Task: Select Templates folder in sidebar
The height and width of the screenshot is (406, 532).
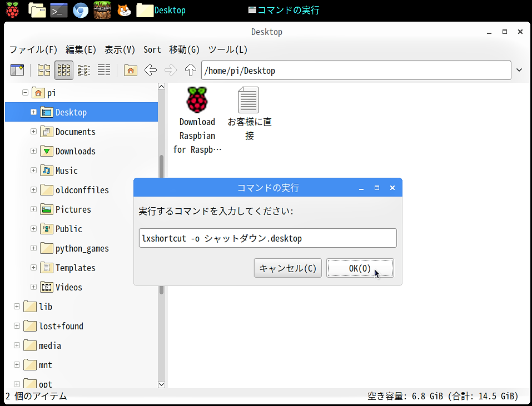Action: [68, 268]
